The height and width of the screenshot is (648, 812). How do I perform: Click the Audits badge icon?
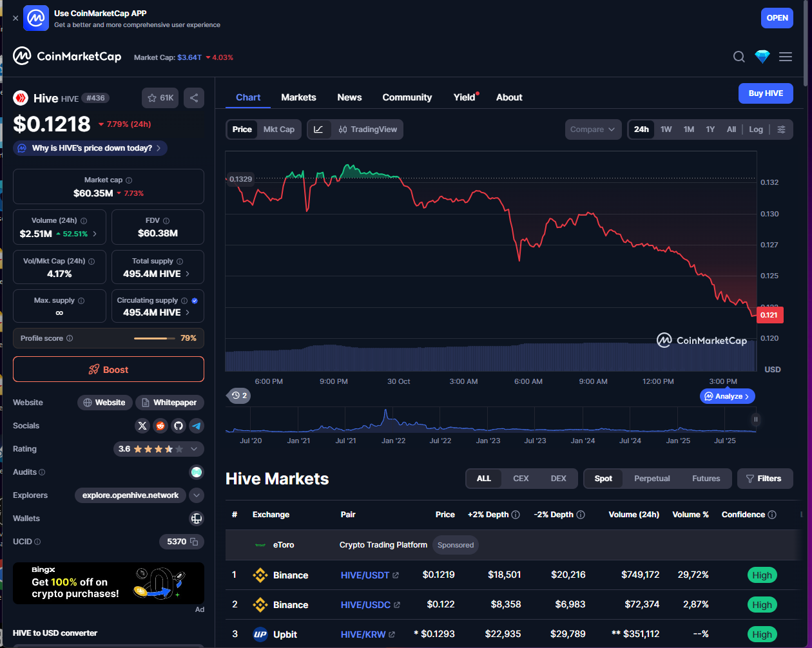(x=197, y=472)
